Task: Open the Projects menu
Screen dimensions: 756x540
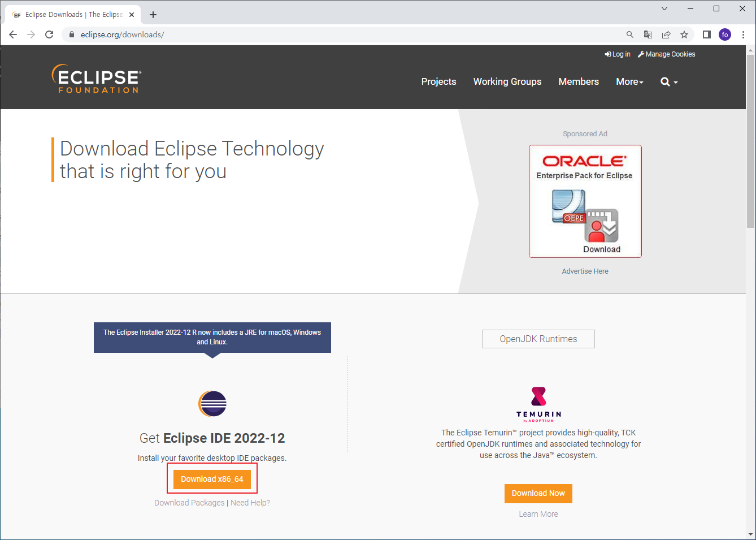Action: [x=438, y=81]
